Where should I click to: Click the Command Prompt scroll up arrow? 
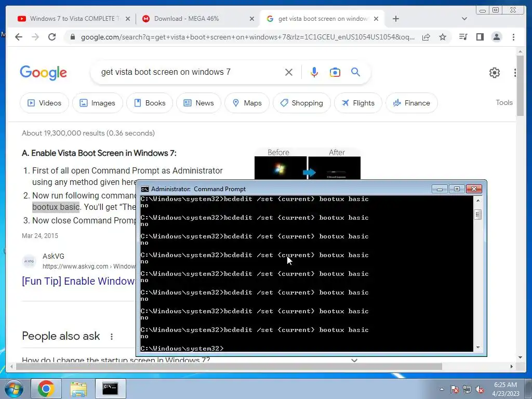(478, 201)
